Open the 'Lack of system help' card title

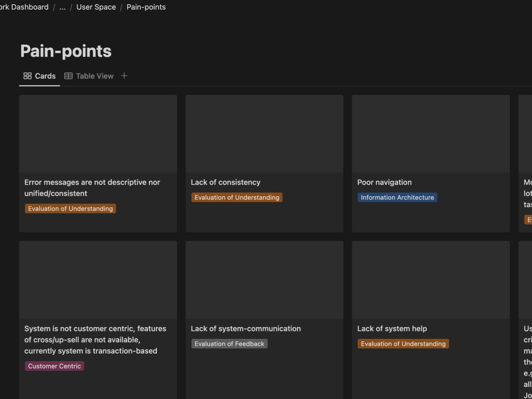(x=392, y=329)
